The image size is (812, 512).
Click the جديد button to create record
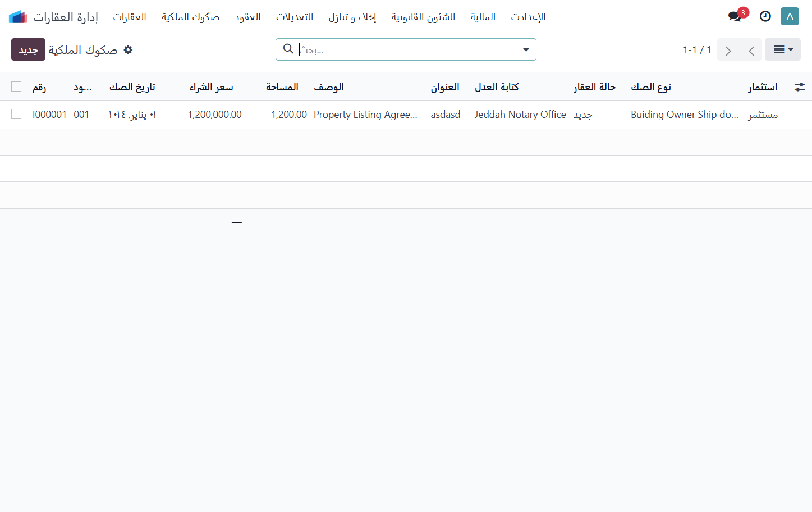(x=28, y=49)
